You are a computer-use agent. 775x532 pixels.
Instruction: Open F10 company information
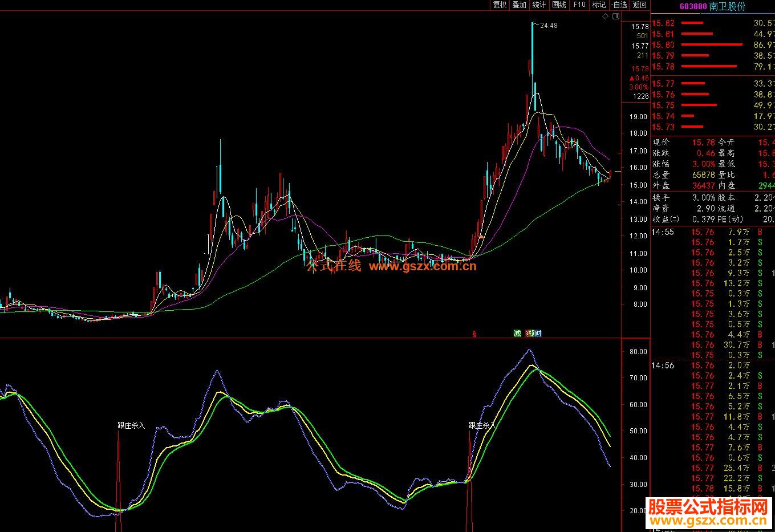(x=579, y=5)
